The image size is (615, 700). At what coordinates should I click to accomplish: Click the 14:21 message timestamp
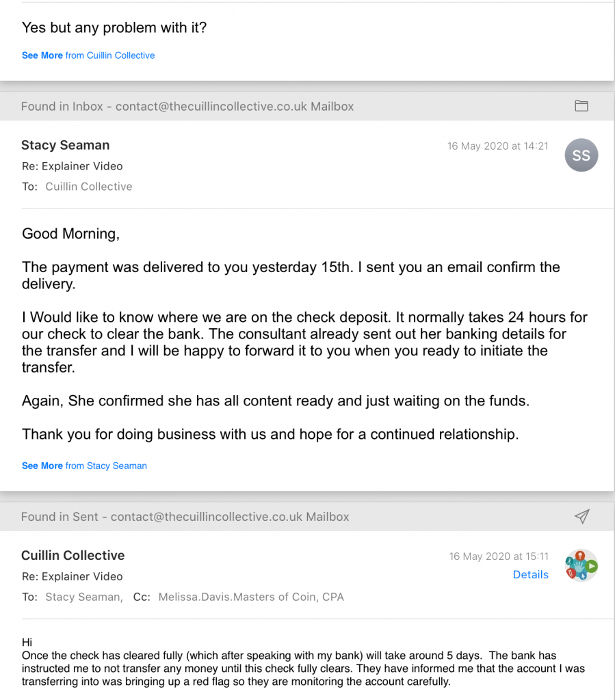(x=497, y=146)
